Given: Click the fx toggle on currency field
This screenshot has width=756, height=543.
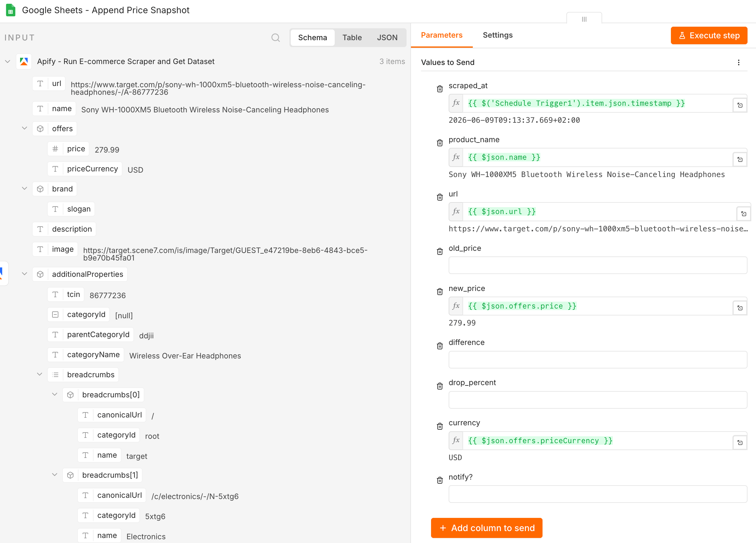Looking at the screenshot, I should click(456, 441).
